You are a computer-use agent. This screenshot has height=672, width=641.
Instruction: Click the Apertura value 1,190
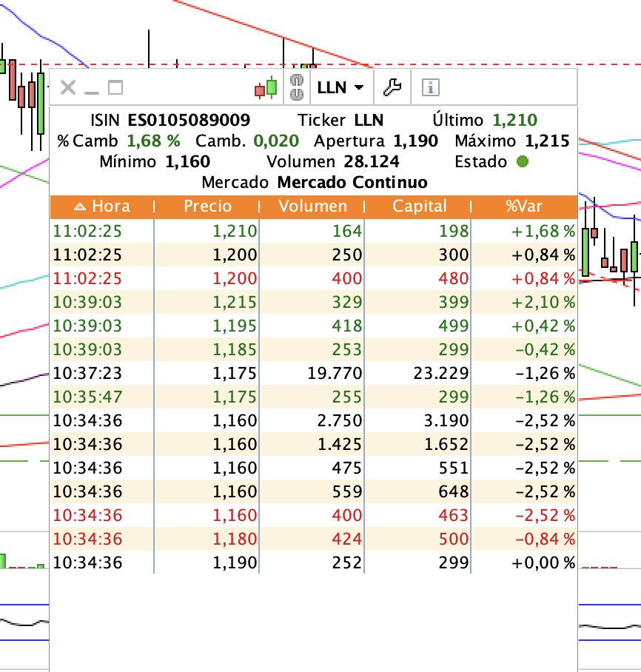tap(415, 141)
